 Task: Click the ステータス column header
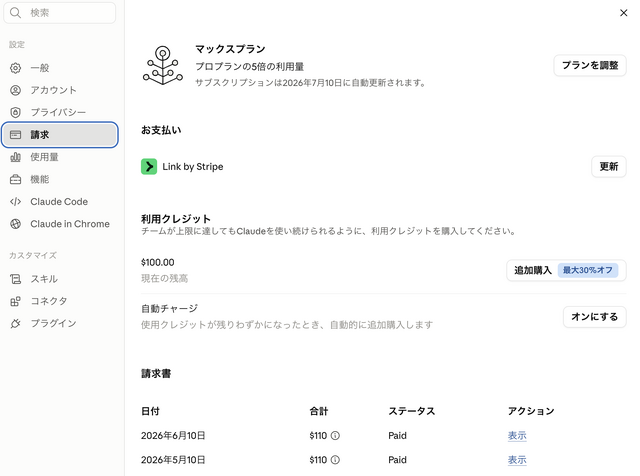click(x=412, y=411)
